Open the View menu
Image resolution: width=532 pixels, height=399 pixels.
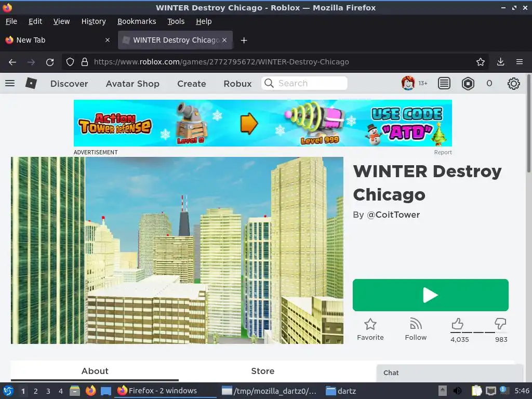(61, 21)
